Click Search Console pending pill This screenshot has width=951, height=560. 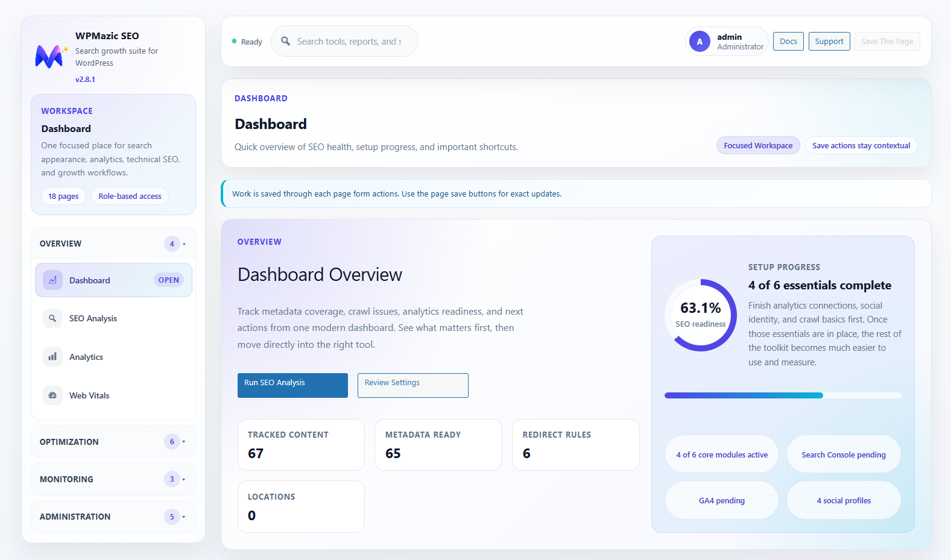[844, 455]
